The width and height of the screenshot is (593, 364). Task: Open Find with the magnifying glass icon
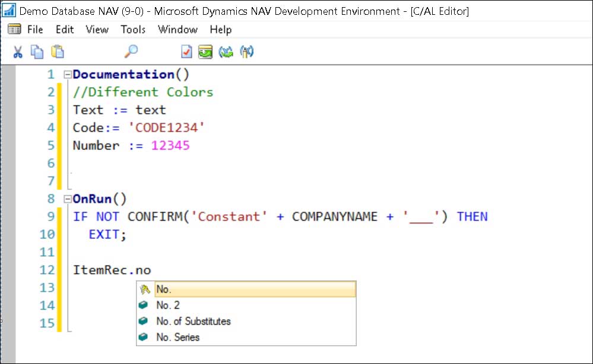click(x=131, y=52)
